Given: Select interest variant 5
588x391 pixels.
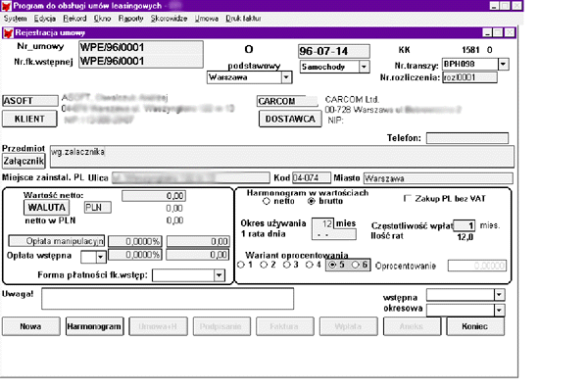Looking at the screenshot, I should point(332,265).
